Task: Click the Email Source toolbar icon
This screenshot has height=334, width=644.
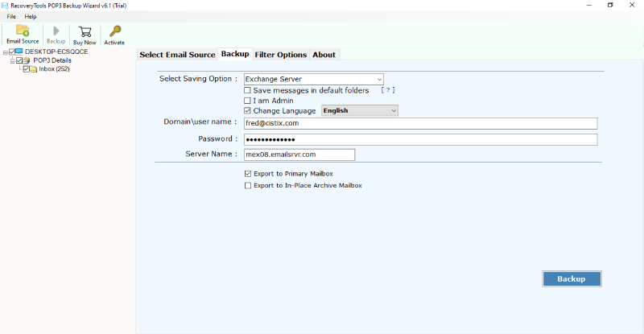Action: (x=22, y=31)
